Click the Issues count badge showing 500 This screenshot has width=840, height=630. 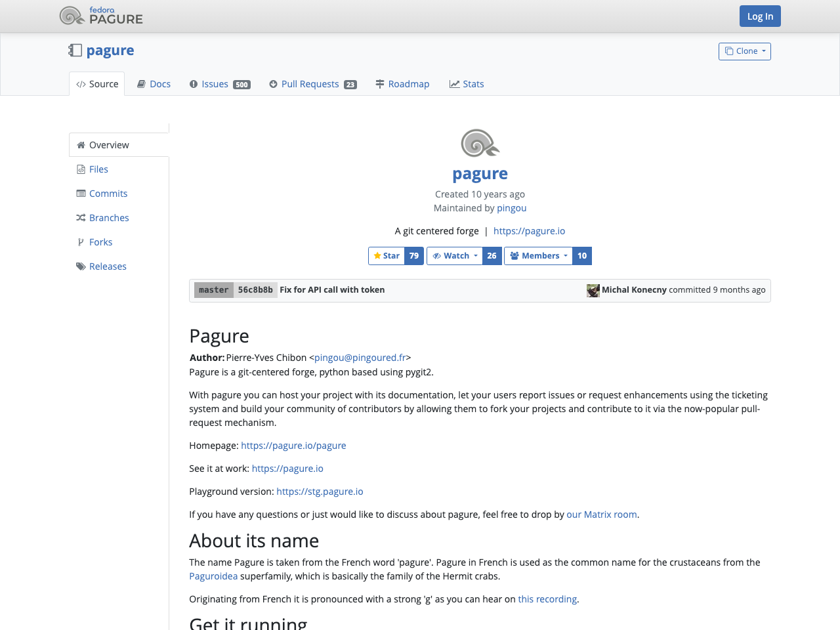[242, 84]
